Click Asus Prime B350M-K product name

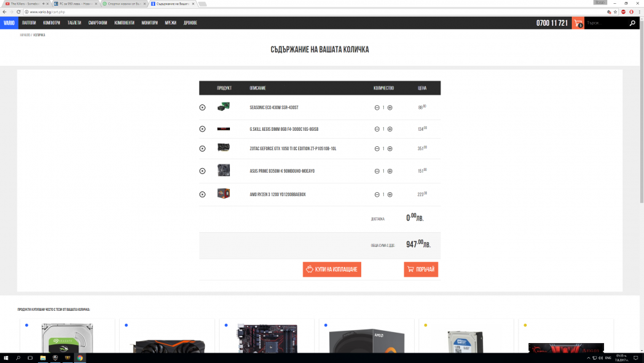282,171
